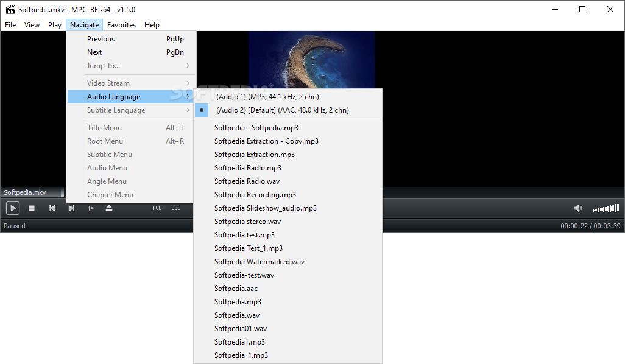Expand the Subtitle Language submenu
Screen dimensions: 625x364
click(x=132, y=110)
